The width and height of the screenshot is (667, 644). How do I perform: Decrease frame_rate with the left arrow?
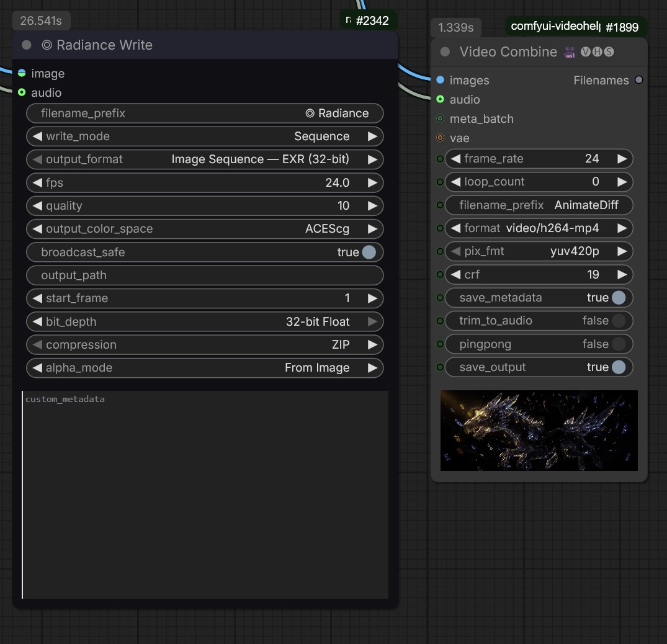coord(455,159)
